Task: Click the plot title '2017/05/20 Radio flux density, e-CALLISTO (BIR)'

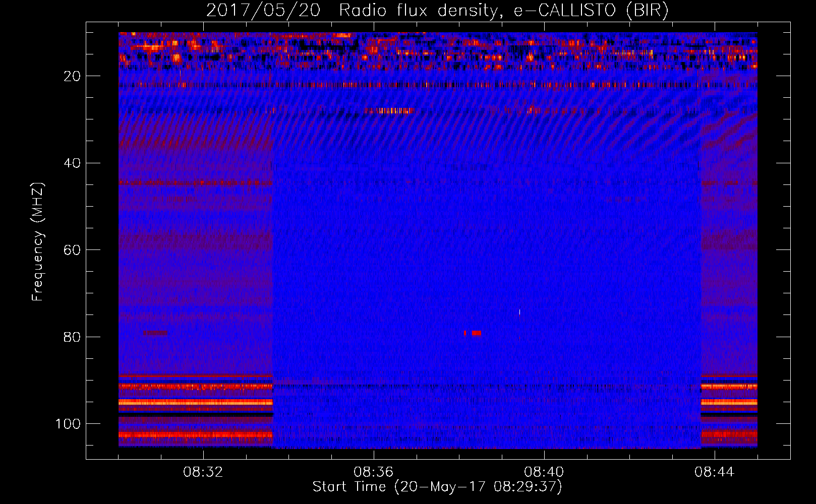Action: tap(437, 10)
